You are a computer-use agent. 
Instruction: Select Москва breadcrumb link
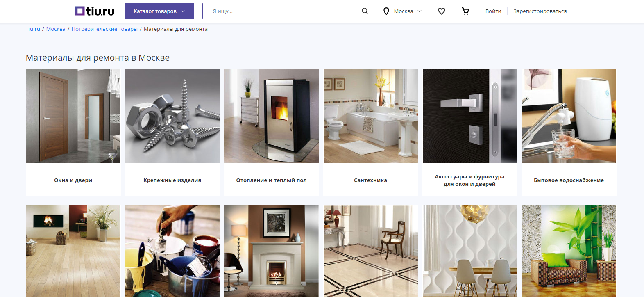(x=56, y=29)
